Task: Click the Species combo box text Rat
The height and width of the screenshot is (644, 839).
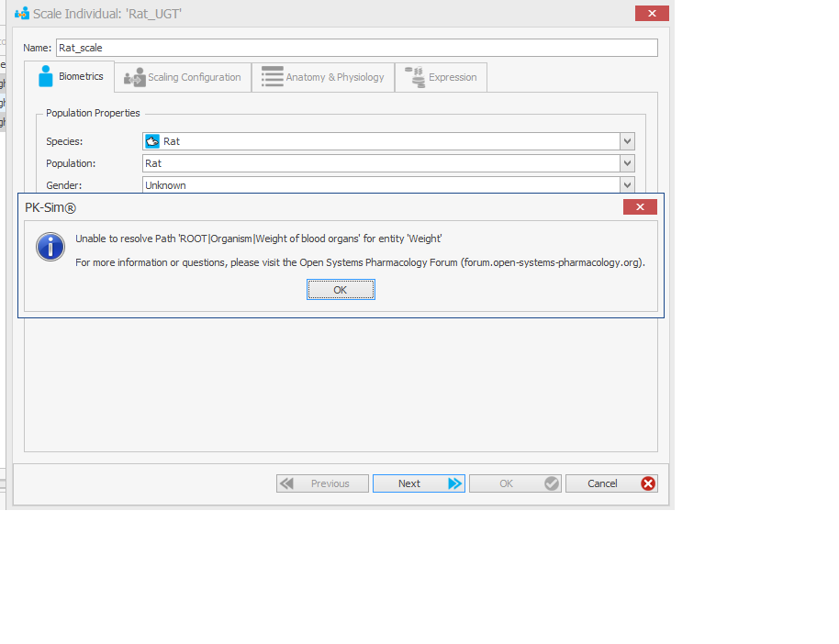Action: (172, 141)
